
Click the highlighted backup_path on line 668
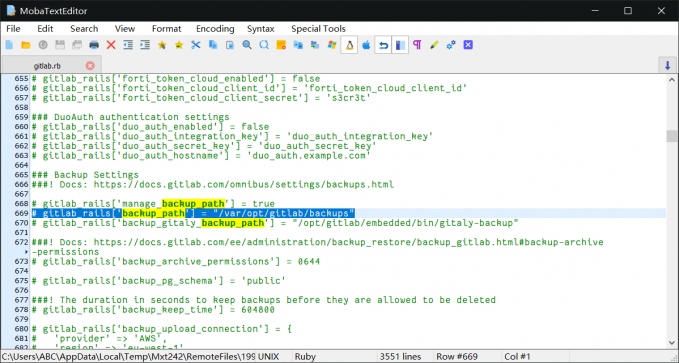tap(193, 204)
